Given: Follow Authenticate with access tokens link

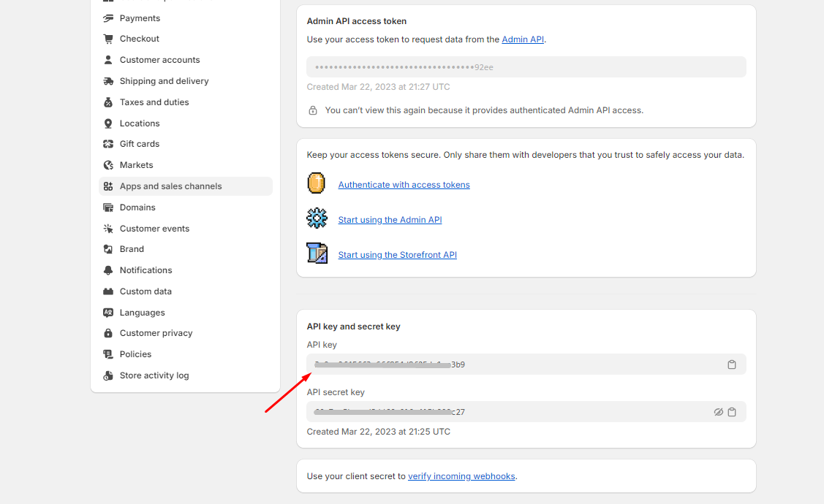Looking at the screenshot, I should [404, 185].
